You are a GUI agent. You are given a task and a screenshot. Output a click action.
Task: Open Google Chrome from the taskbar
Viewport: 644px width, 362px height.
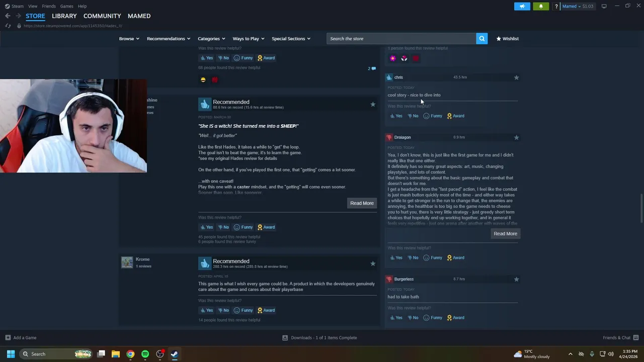130,354
